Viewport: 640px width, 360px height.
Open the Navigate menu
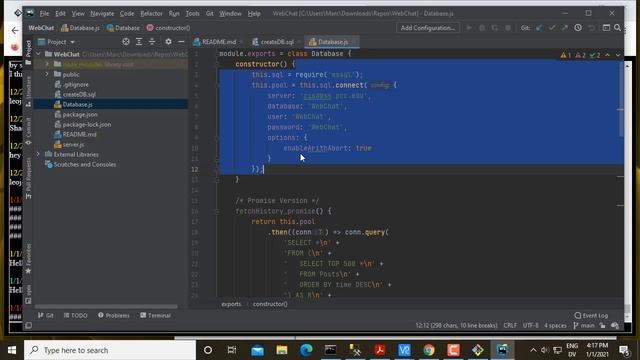102,13
